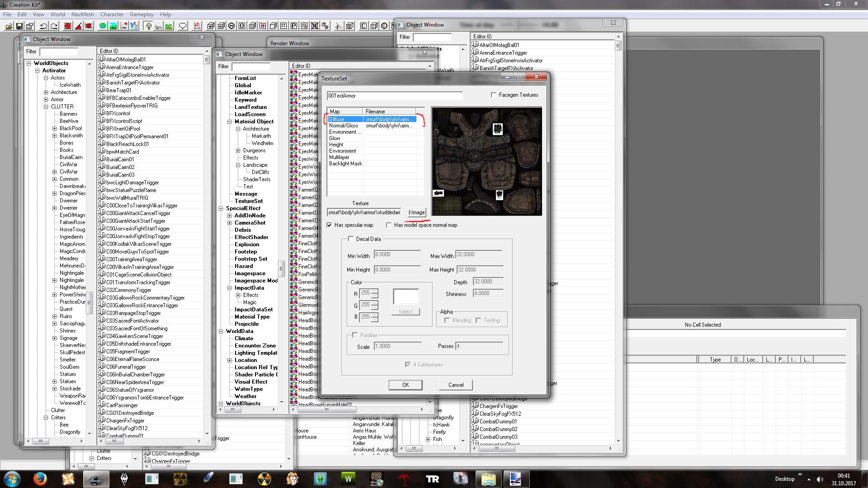Click the open folder toolbar icon
The height and width of the screenshot is (488, 868).
[9, 26]
